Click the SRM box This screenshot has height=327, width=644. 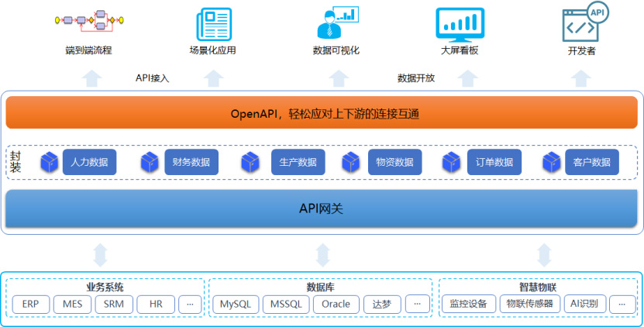point(114,305)
